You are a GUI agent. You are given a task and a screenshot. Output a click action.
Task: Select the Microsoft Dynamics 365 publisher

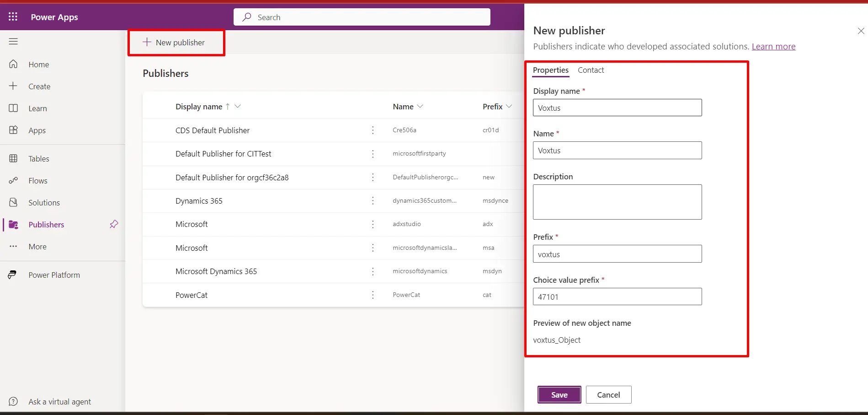(216, 271)
